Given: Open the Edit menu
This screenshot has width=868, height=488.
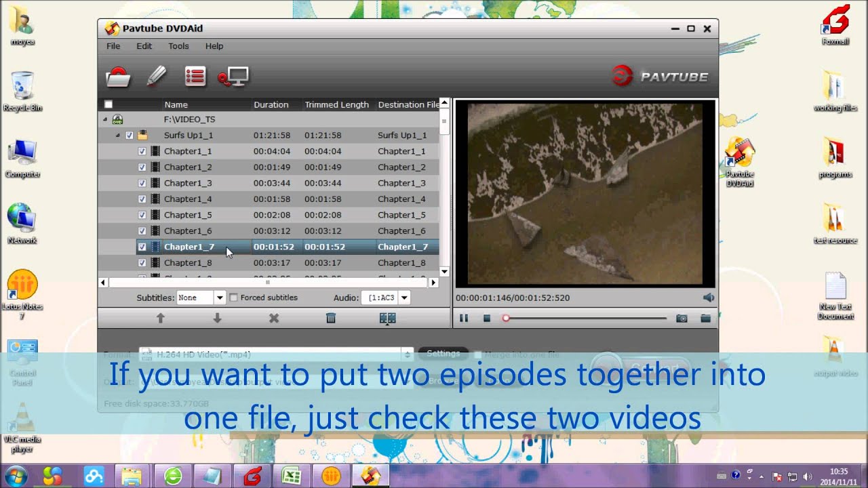Looking at the screenshot, I should [x=144, y=46].
